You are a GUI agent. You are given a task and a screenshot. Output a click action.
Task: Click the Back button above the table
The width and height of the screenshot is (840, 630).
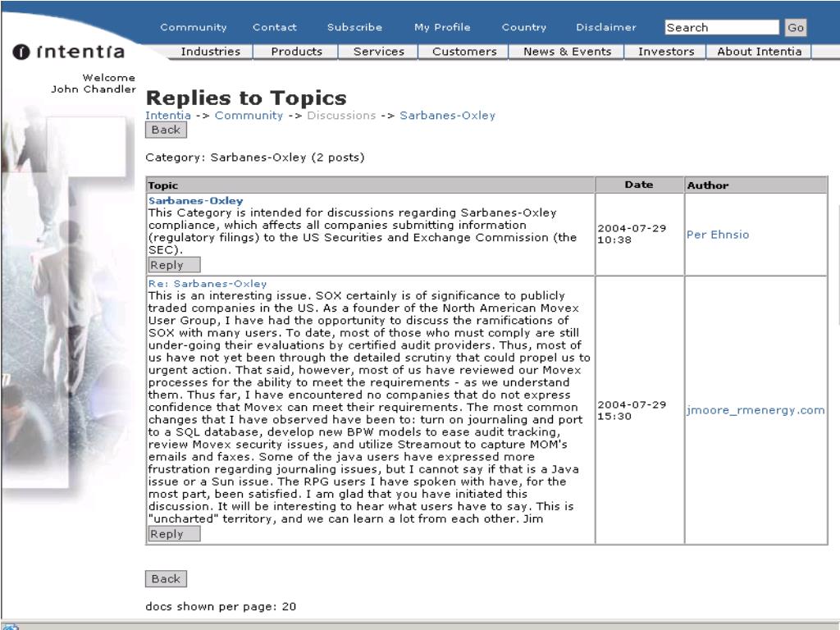coord(166,130)
